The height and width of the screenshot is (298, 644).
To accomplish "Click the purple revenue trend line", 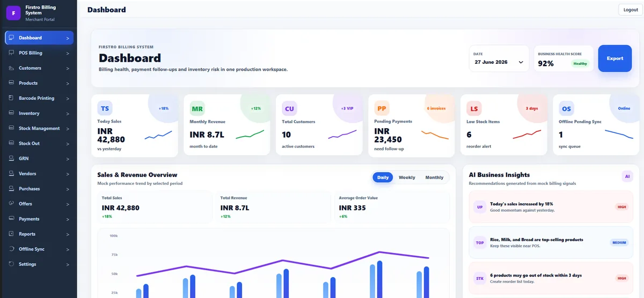I will (283, 264).
